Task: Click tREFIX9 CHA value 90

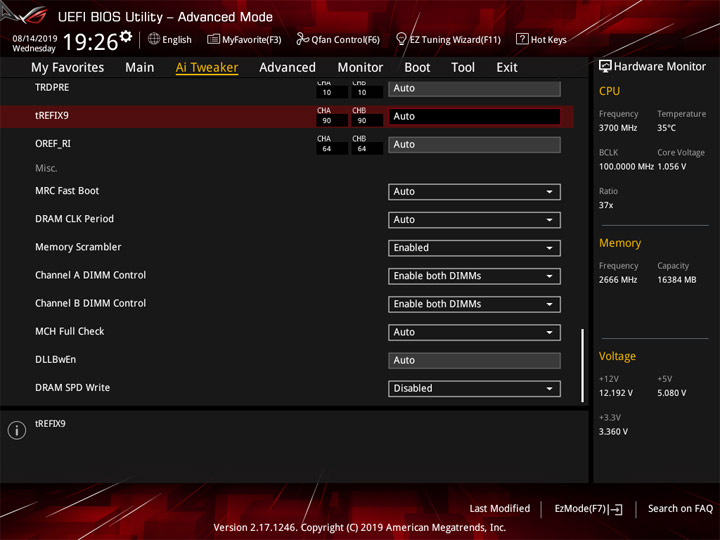Action: coord(332,121)
